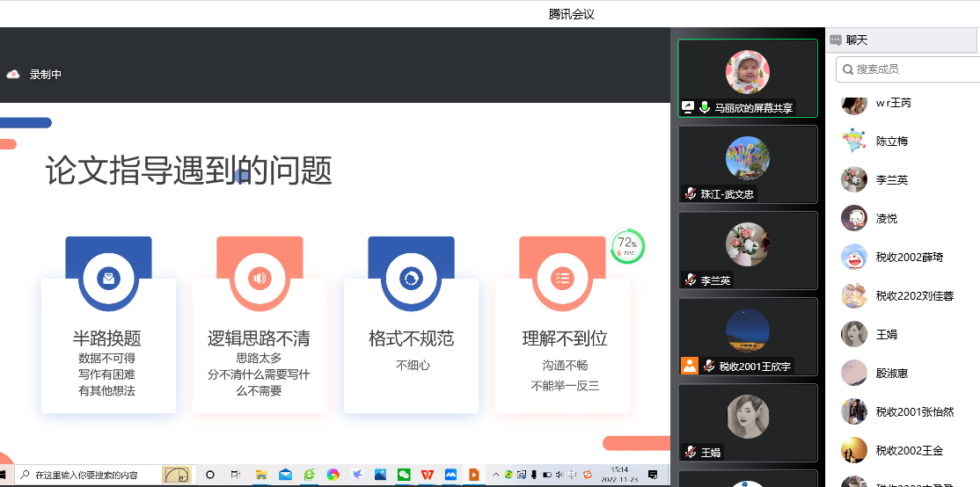Open the Windows notification center

pos(653,475)
